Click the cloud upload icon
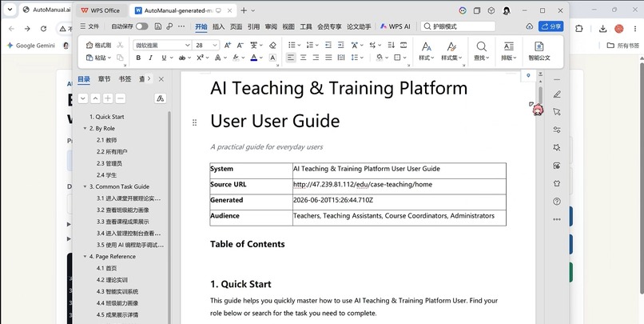 click(530, 26)
